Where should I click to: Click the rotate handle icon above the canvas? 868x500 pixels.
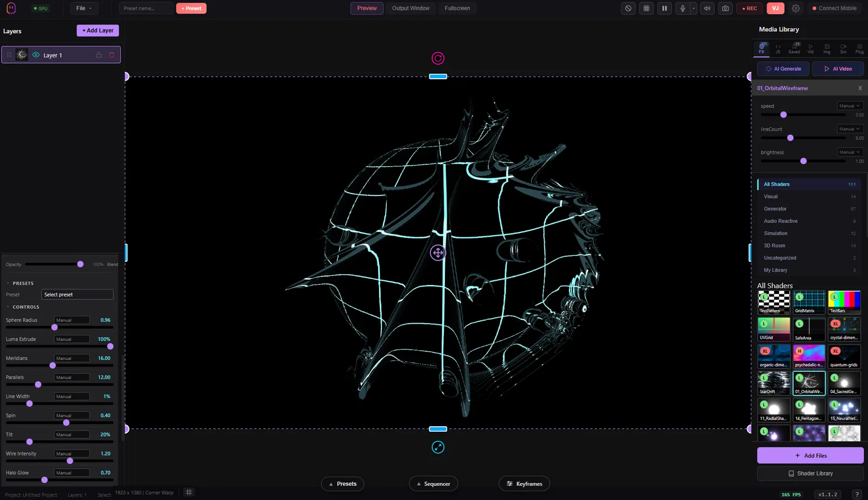(x=438, y=58)
